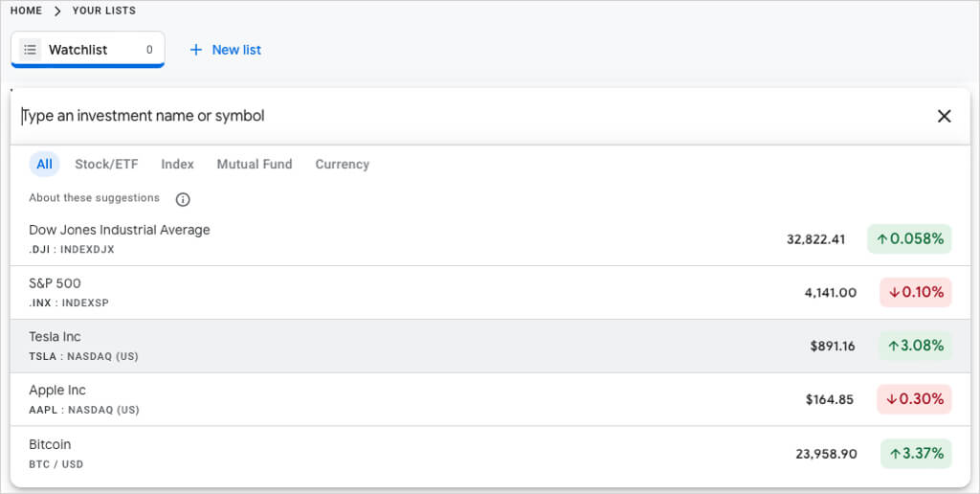This screenshot has height=494, width=980.
Task: Select the Tesla Inc suggestion row
Action: (x=383, y=346)
